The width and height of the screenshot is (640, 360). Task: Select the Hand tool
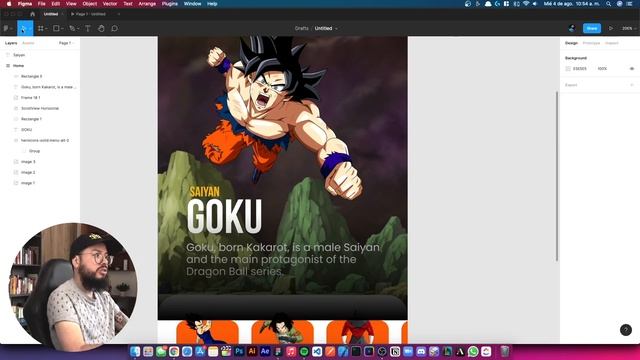pyautogui.click(x=101, y=29)
